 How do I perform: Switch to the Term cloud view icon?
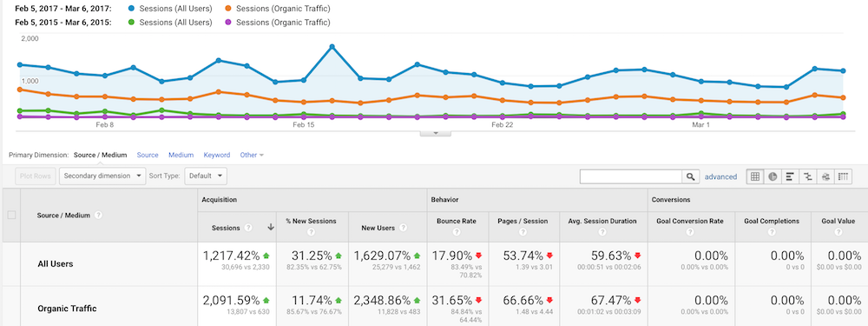point(825,176)
